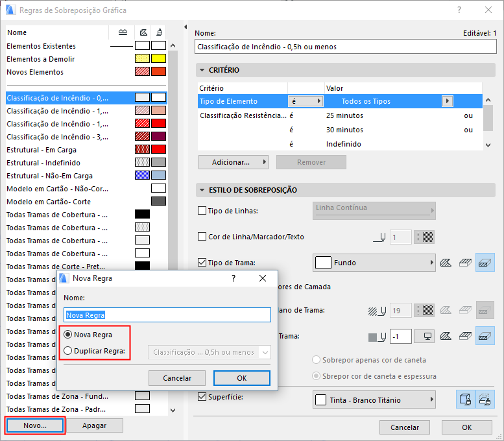Viewport: 504px width, 441px height.
Task: Confirm with OK in Nova Regra dialog
Action: pyautogui.click(x=242, y=378)
